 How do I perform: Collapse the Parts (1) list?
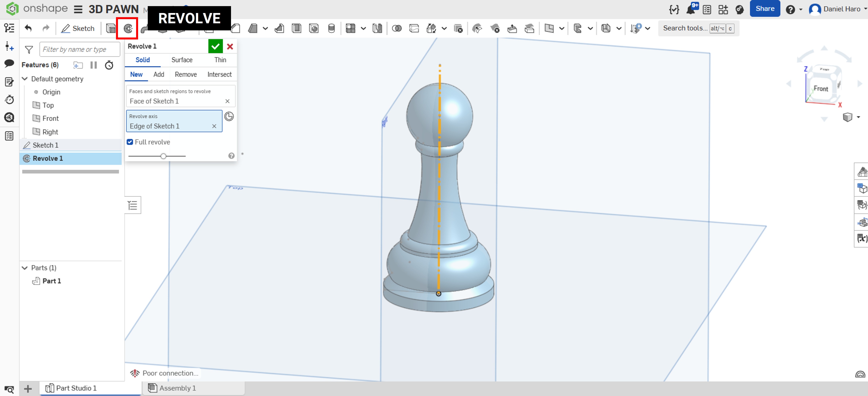point(25,268)
